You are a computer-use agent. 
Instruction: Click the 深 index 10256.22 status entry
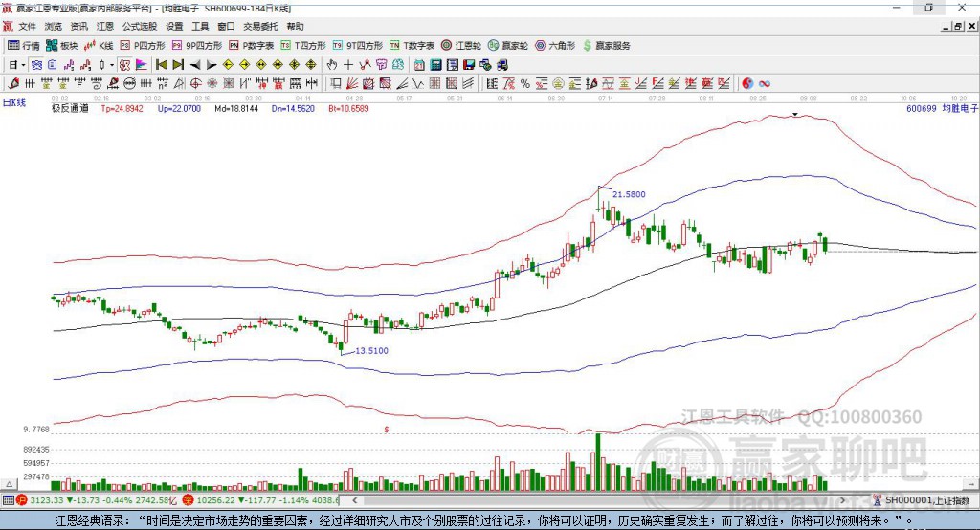pyautogui.click(x=261, y=500)
